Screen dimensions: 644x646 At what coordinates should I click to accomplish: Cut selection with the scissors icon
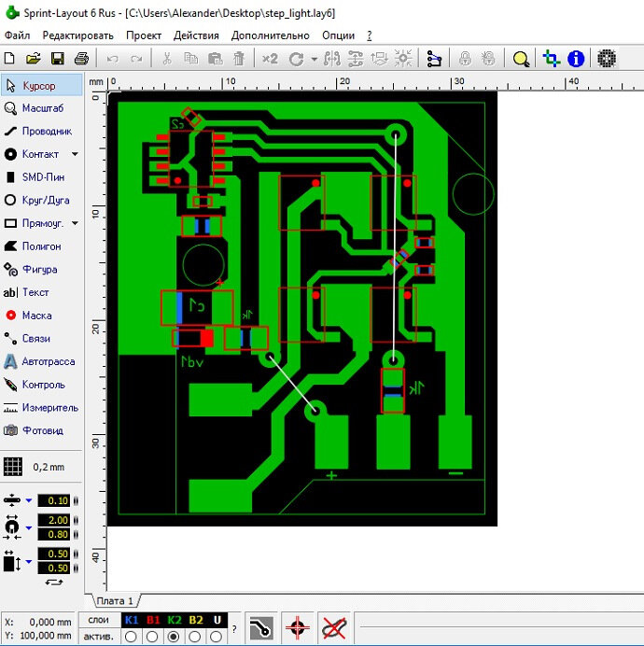(167, 59)
